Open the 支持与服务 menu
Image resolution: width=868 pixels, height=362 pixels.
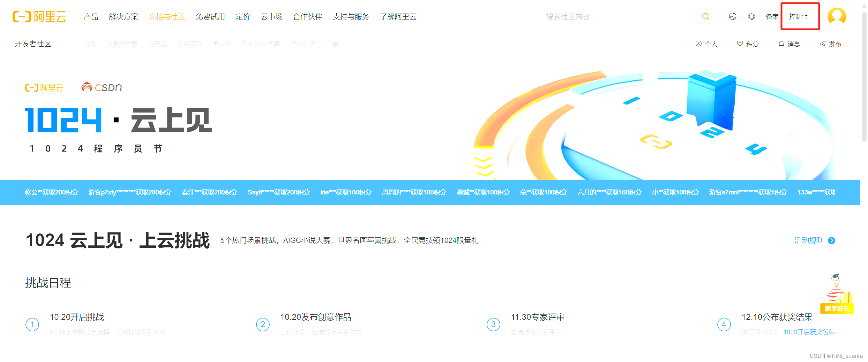tap(351, 16)
